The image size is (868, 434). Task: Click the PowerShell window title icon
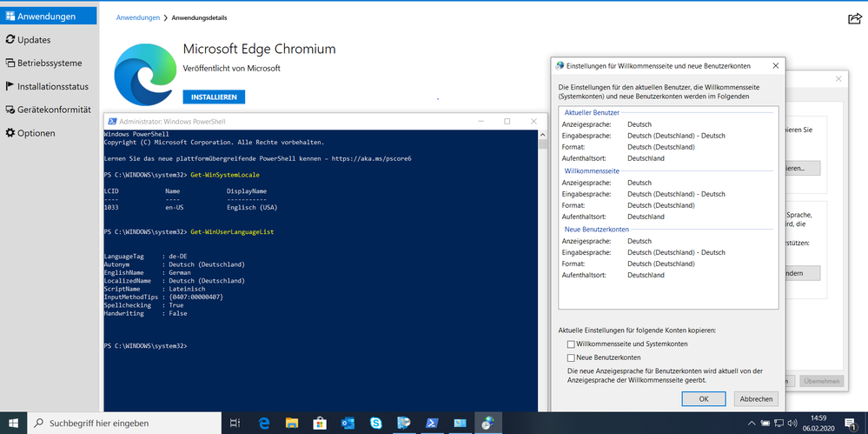111,122
